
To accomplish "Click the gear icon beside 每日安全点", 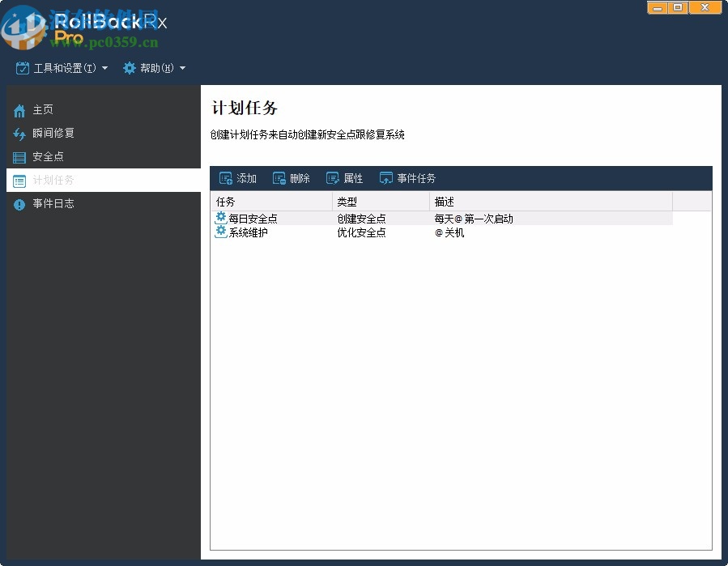I will [x=220, y=217].
